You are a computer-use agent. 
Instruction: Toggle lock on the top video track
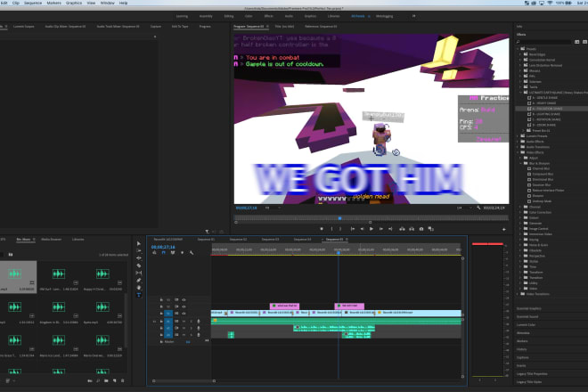161,300
